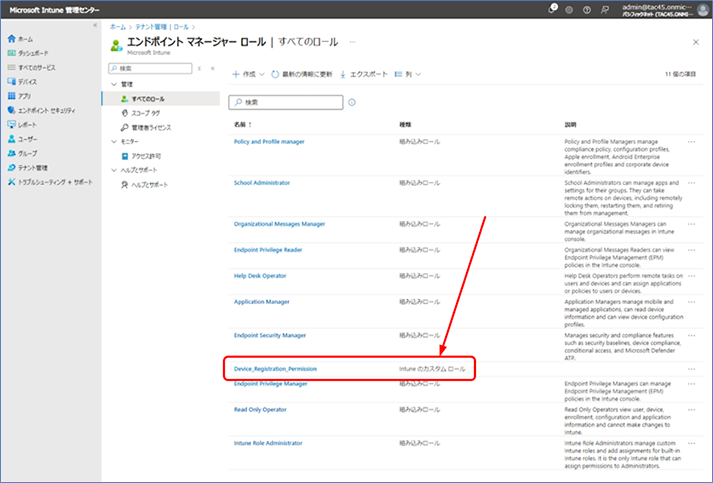Open the 作成 dropdown

pyautogui.click(x=248, y=74)
